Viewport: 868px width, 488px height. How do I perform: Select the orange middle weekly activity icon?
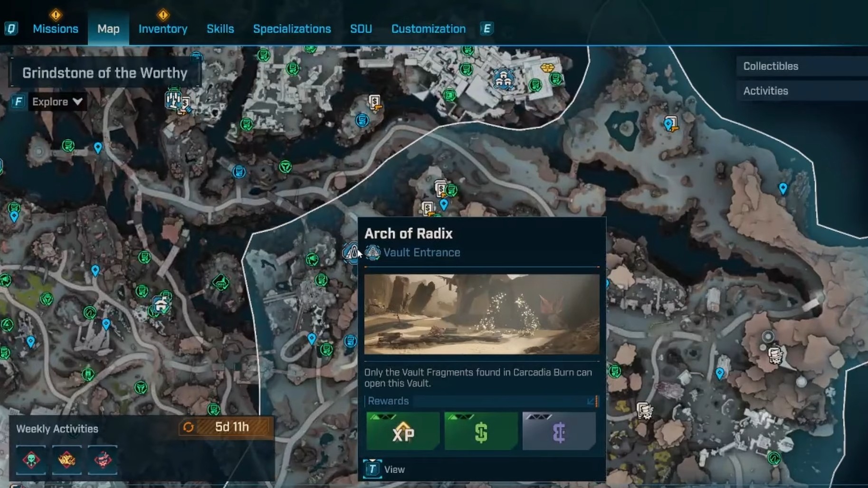[67, 460]
